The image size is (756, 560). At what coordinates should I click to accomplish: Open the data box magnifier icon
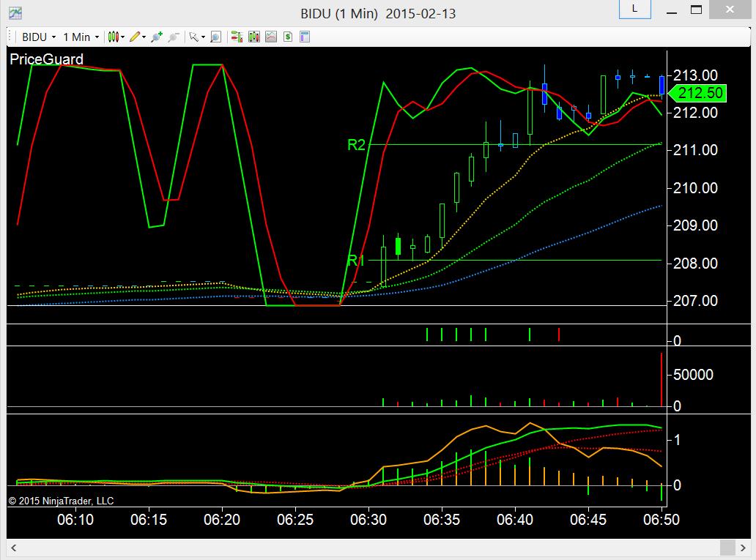click(215, 37)
